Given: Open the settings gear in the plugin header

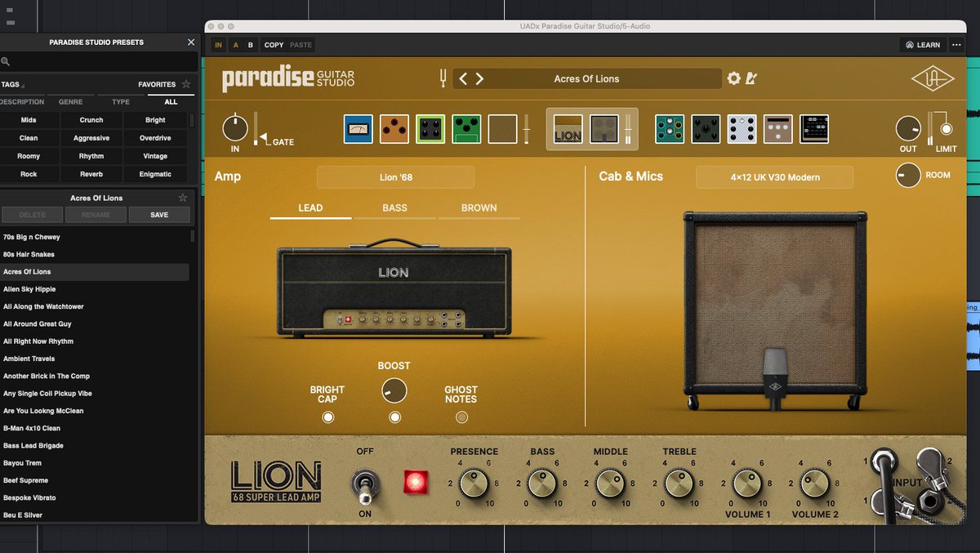Looking at the screenshot, I should [x=733, y=78].
